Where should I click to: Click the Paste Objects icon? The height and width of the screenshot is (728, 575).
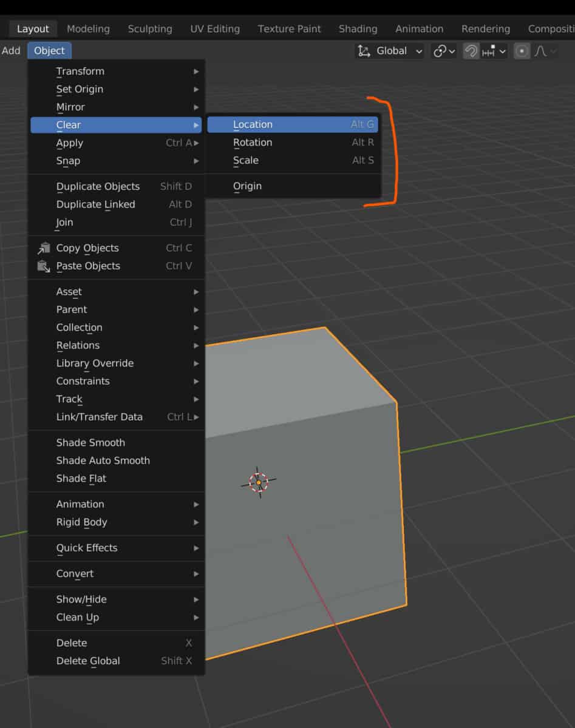pyautogui.click(x=44, y=266)
